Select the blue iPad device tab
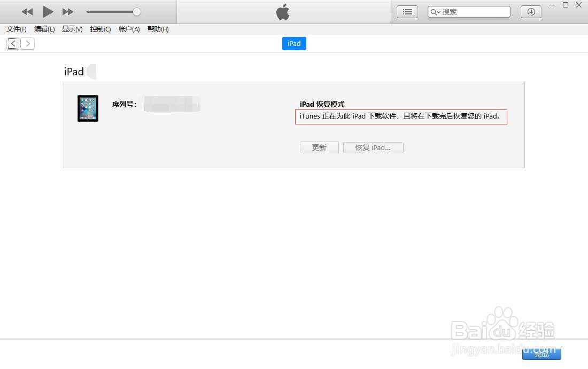The width and height of the screenshot is (588, 369). pos(294,43)
